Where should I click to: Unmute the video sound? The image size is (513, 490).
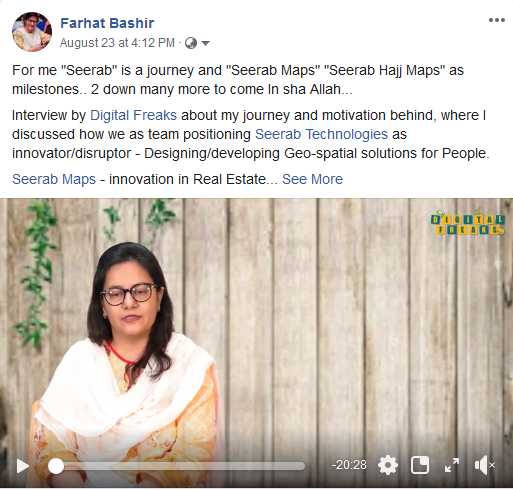484,465
